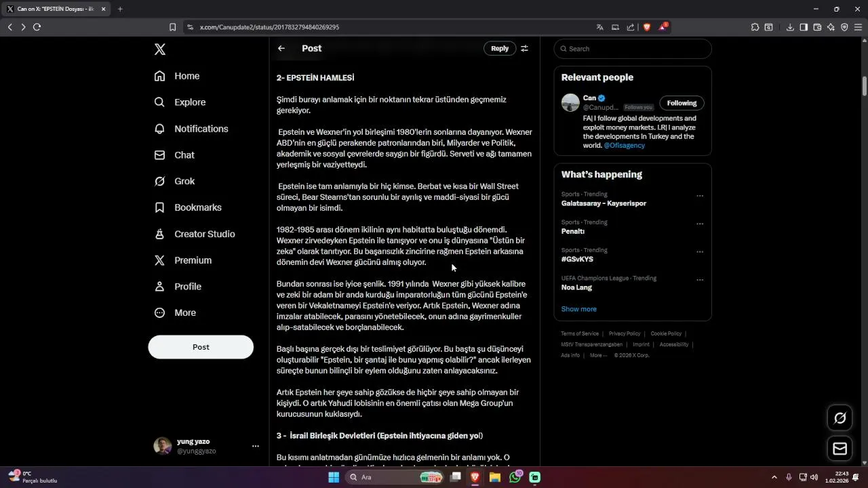Image resolution: width=868 pixels, height=488 pixels.
Task: Open Brave VPN shield icon
Action: pyautogui.click(x=844, y=27)
